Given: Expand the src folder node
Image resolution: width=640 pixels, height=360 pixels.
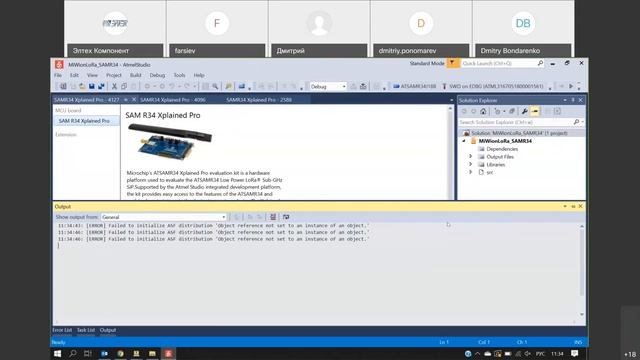Looking at the screenshot, I should (x=470, y=172).
